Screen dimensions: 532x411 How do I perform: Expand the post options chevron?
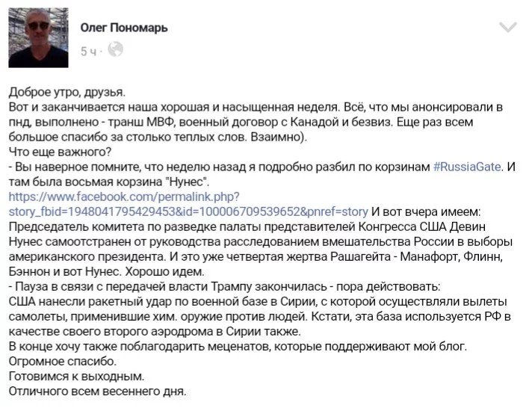(x=507, y=27)
